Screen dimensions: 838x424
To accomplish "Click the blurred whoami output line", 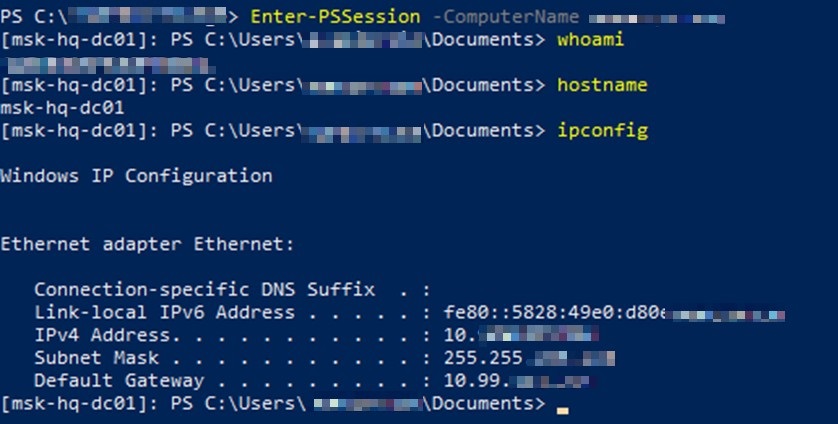I will pos(107,63).
